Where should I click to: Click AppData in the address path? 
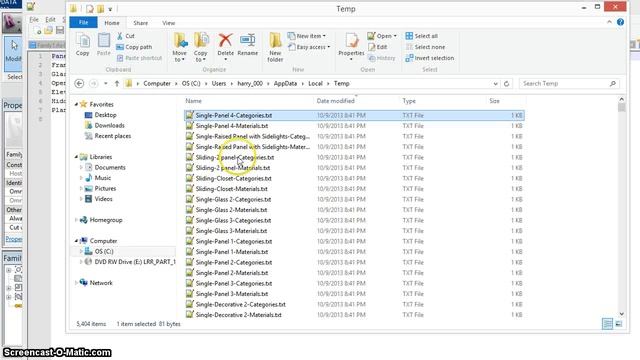(x=285, y=83)
